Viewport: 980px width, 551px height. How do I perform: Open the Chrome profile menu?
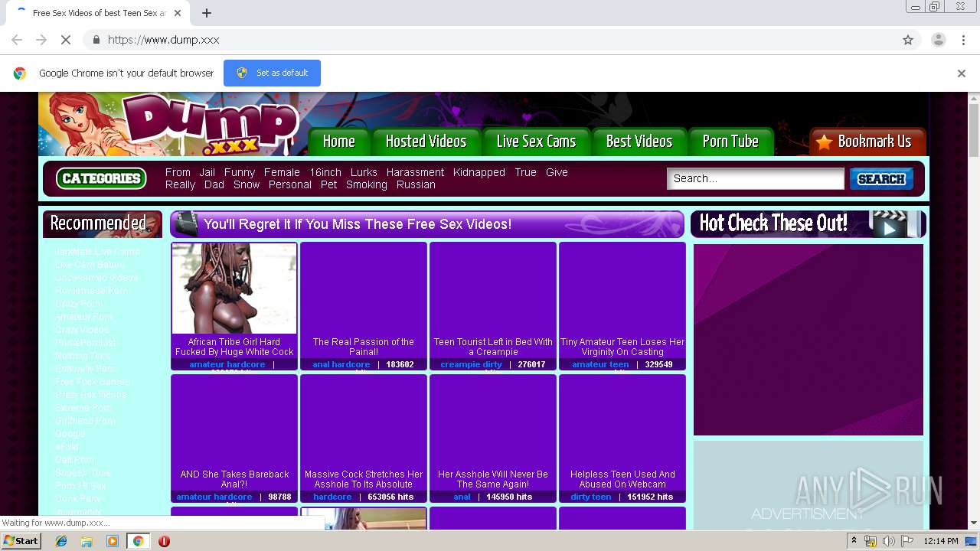[x=938, y=40]
